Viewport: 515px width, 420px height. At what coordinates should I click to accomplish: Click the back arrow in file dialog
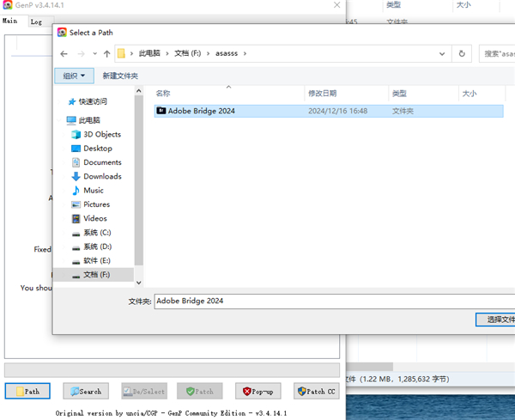tap(64, 53)
